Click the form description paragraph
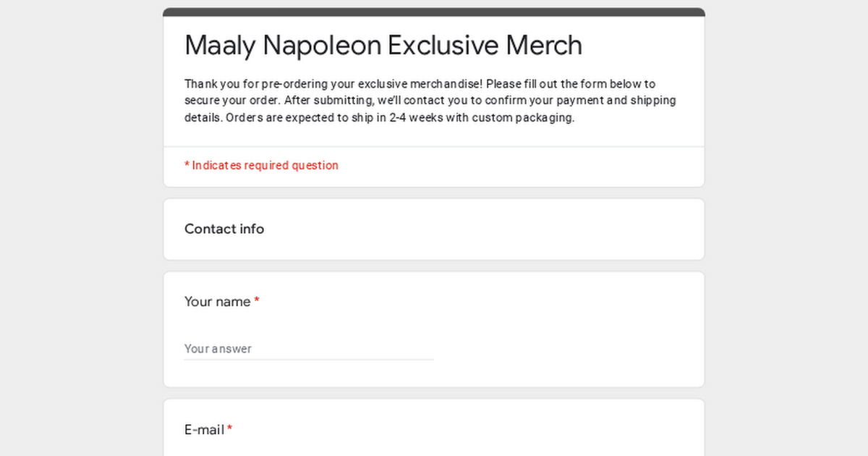 click(x=430, y=100)
